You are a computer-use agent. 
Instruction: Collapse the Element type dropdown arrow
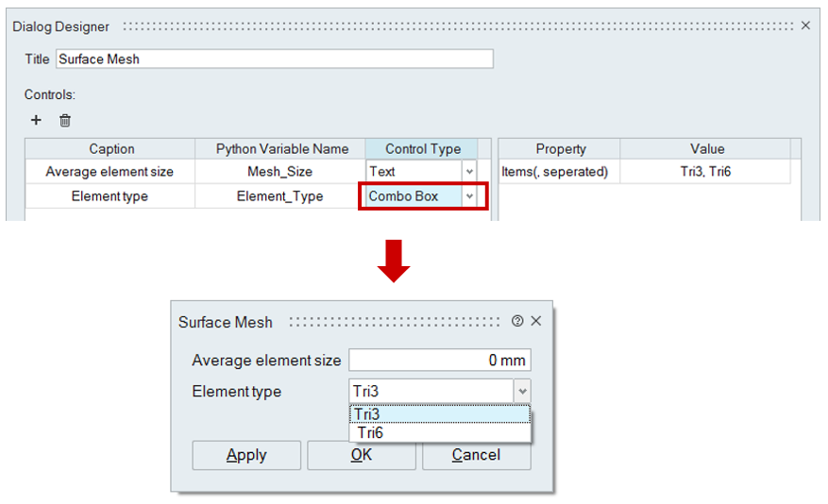[x=522, y=392]
